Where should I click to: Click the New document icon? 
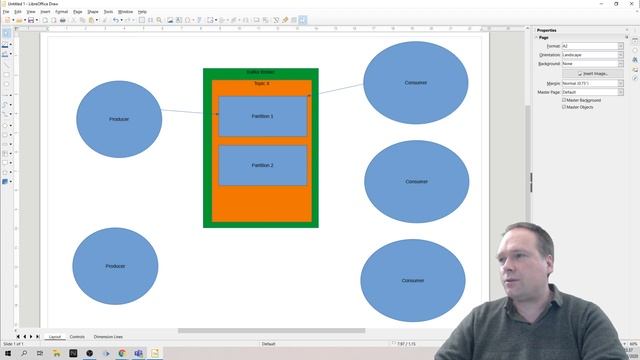coord(7,20)
